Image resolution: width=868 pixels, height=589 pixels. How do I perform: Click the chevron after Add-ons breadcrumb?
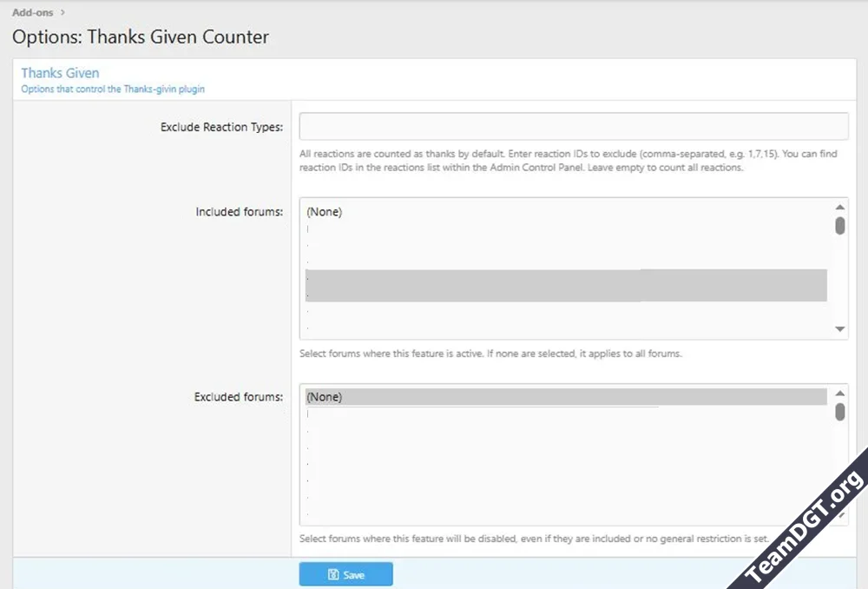pos(62,12)
